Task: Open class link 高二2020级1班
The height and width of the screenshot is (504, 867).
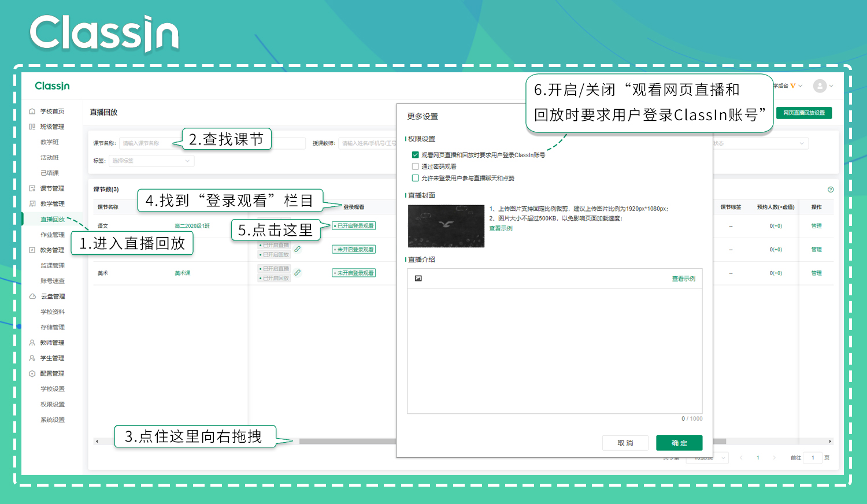Action: (192, 226)
